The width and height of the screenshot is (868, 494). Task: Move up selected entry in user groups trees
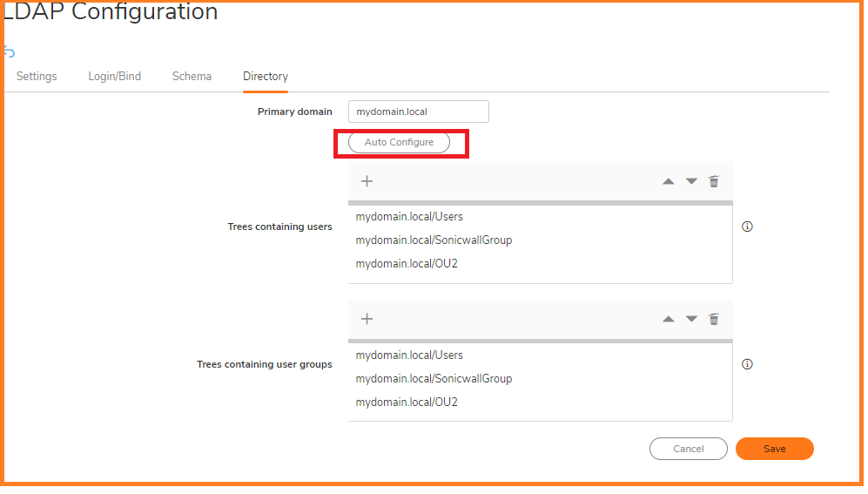tap(669, 319)
